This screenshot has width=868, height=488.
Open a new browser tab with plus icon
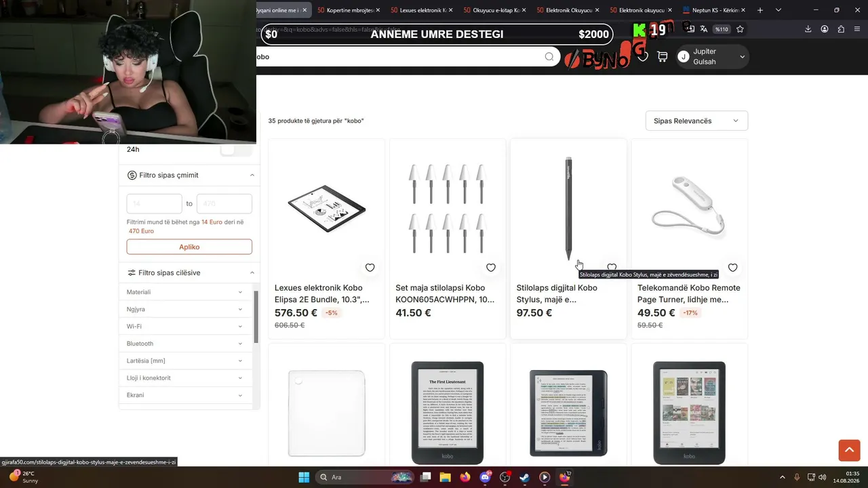coord(760,10)
